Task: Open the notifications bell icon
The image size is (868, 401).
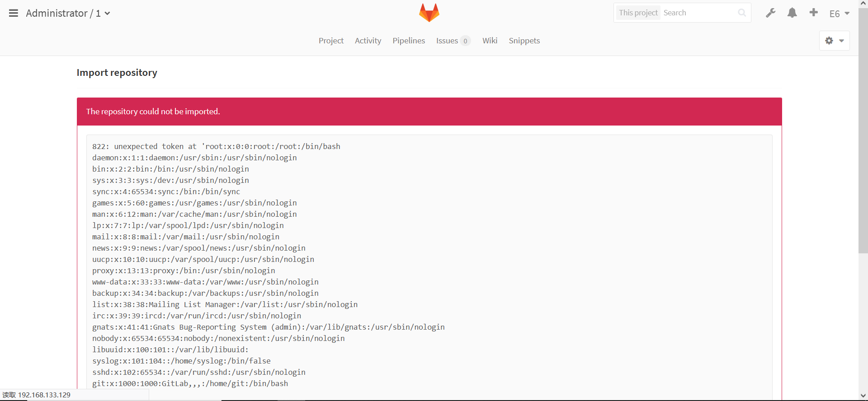Action: point(792,13)
